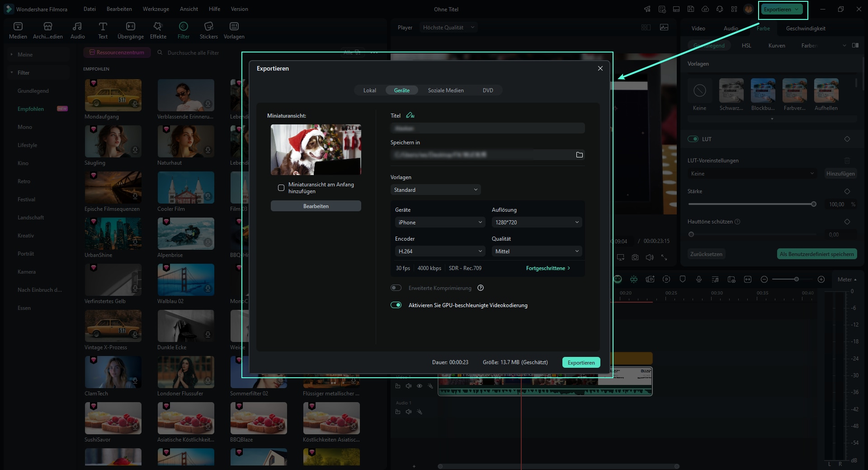Toggle the LUT switch

[693, 139]
